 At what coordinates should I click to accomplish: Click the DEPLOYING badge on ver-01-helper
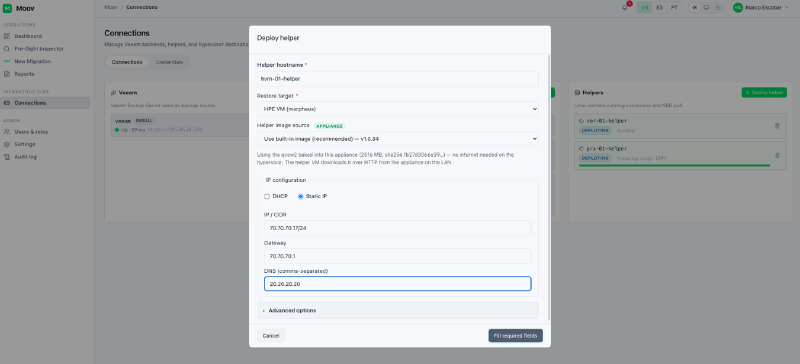[595, 131]
